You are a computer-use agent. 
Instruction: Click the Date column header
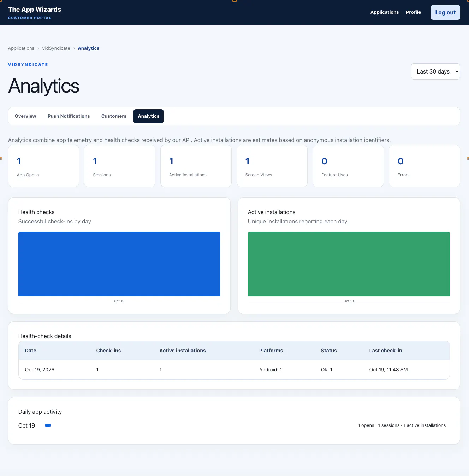[31, 351]
